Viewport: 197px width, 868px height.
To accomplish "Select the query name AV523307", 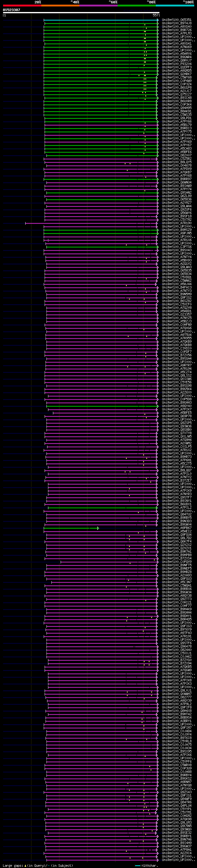I will [x=11, y=10].
